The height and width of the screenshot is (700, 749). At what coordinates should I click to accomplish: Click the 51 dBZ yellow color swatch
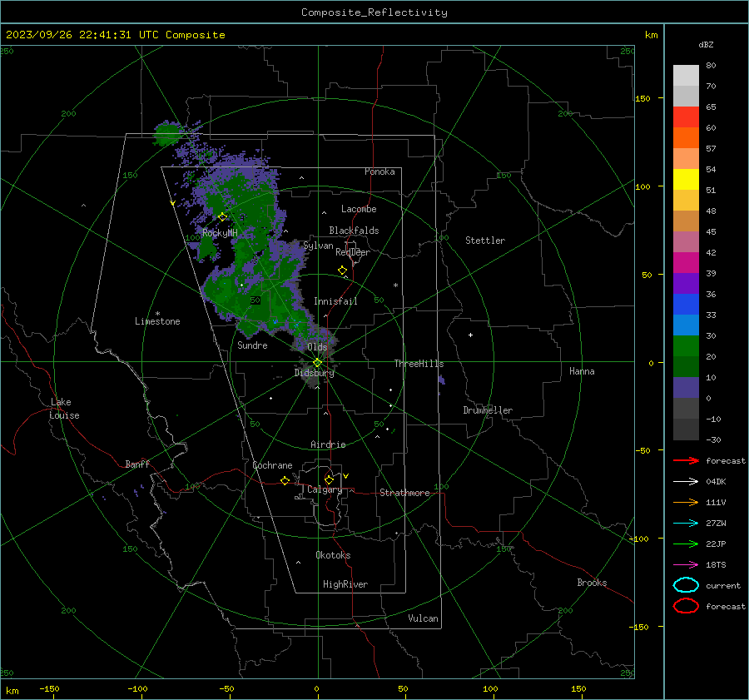click(x=686, y=179)
